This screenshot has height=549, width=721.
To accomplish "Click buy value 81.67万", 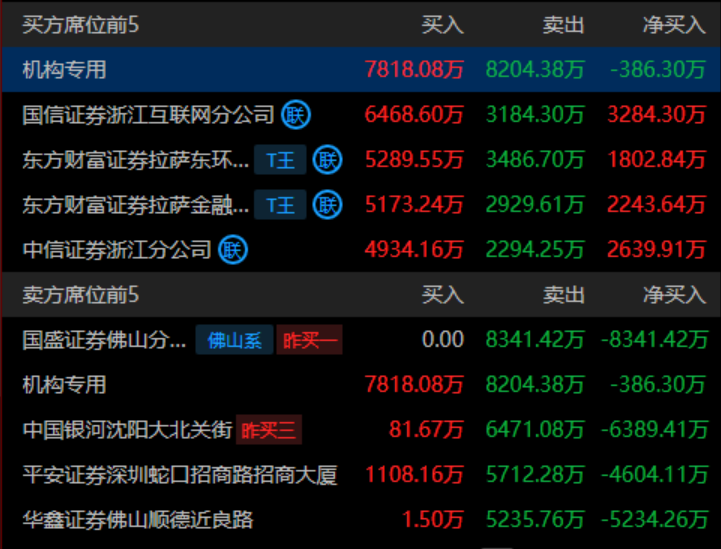I will [x=426, y=429].
